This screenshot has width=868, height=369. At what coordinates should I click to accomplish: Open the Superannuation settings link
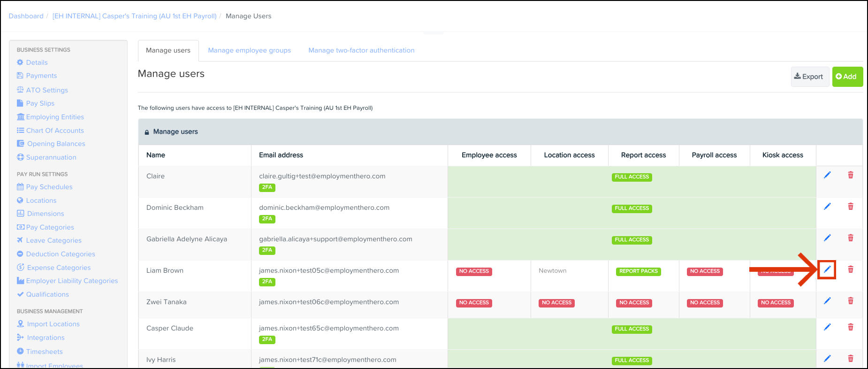pyautogui.click(x=51, y=157)
